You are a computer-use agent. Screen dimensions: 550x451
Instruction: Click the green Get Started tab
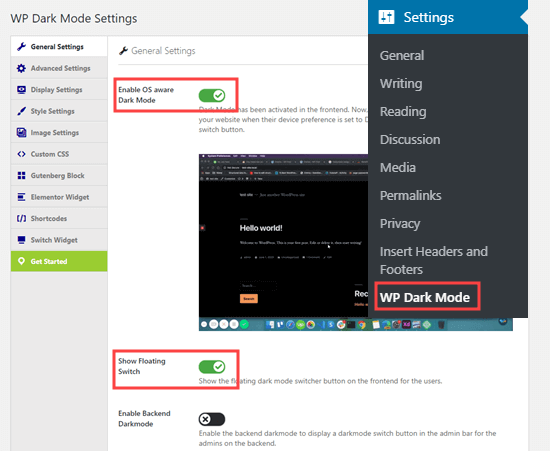(x=59, y=261)
